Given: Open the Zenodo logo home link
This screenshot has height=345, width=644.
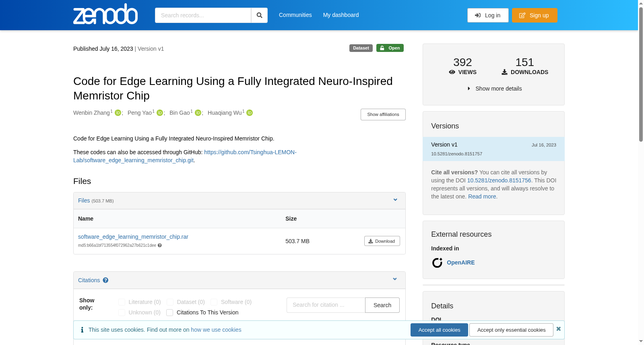Looking at the screenshot, I should (105, 14).
